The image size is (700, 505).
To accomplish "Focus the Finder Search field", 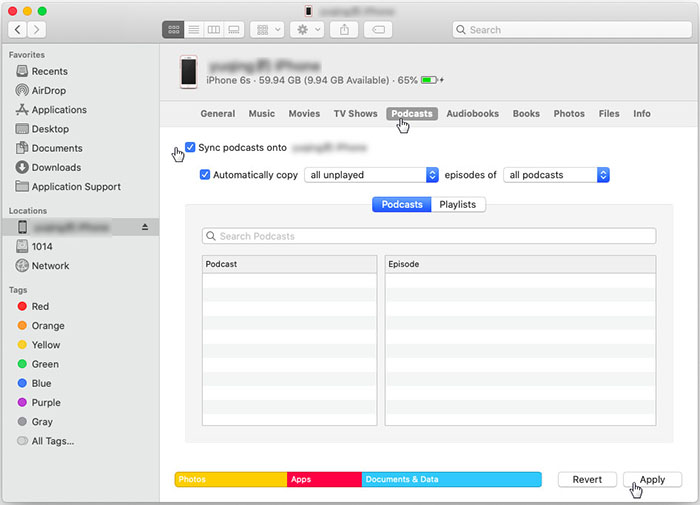I will pyautogui.click(x=572, y=30).
